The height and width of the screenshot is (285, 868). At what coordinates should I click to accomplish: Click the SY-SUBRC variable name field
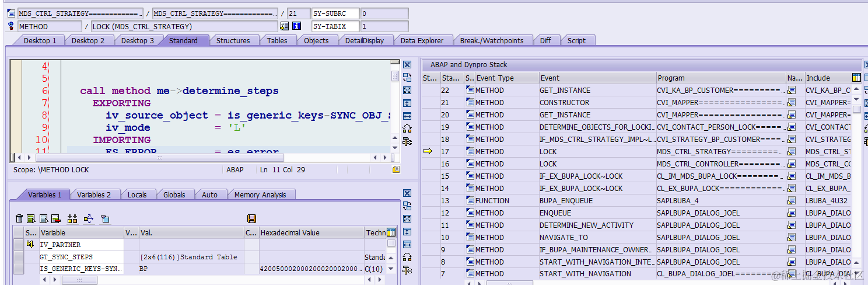coord(335,13)
